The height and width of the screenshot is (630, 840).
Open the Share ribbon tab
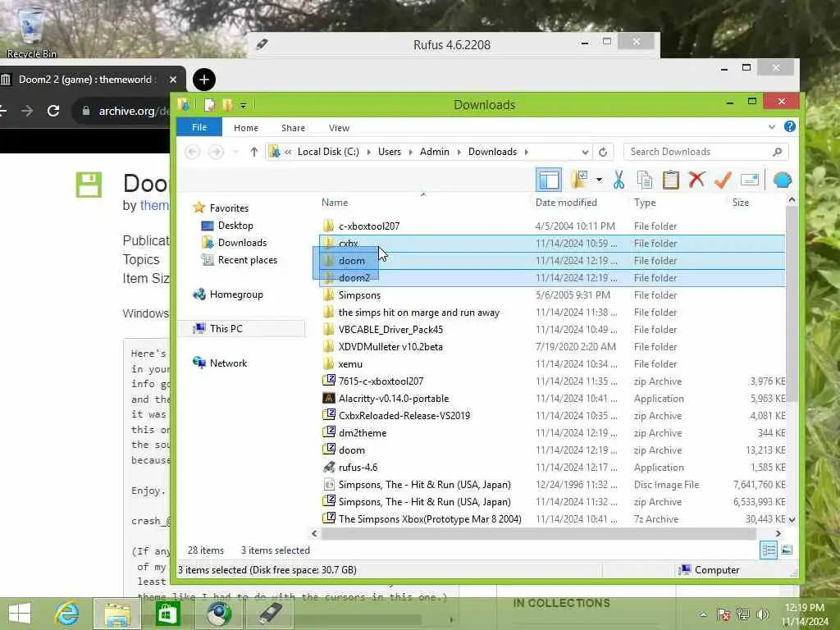[293, 128]
